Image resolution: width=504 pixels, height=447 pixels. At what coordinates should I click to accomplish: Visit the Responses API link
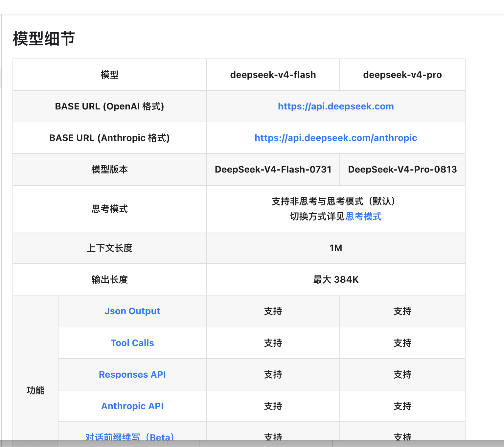[132, 374]
